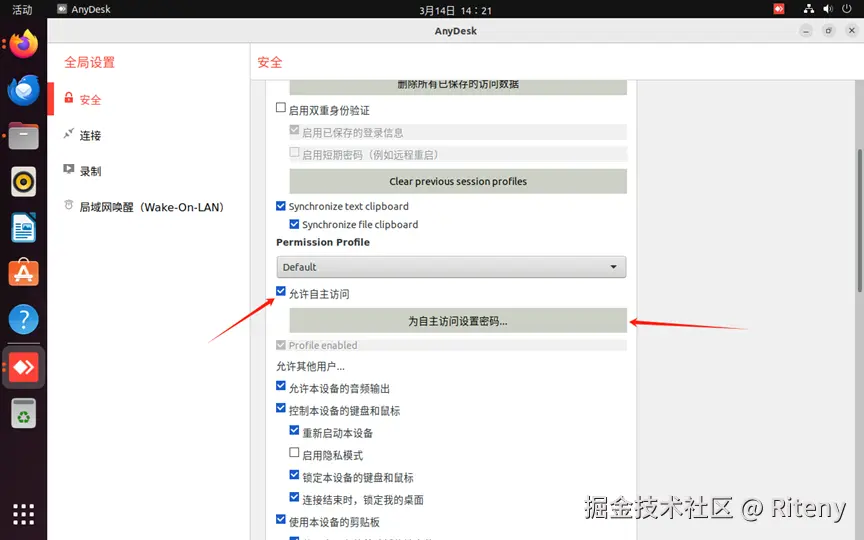The width and height of the screenshot is (864, 540).
Task: Uncheck Synchronize file clipboard
Action: tap(294, 224)
